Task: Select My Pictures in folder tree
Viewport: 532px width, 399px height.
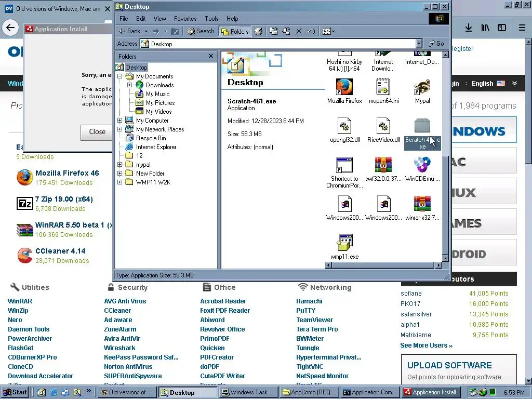Action: tap(160, 103)
